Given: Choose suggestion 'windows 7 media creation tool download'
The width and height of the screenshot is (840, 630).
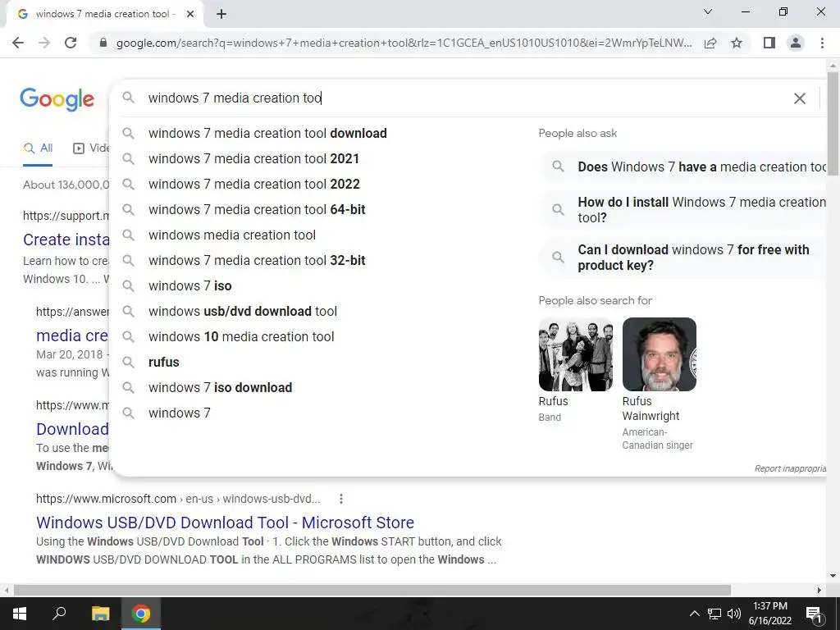Looking at the screenshot, I should (268, 134).
